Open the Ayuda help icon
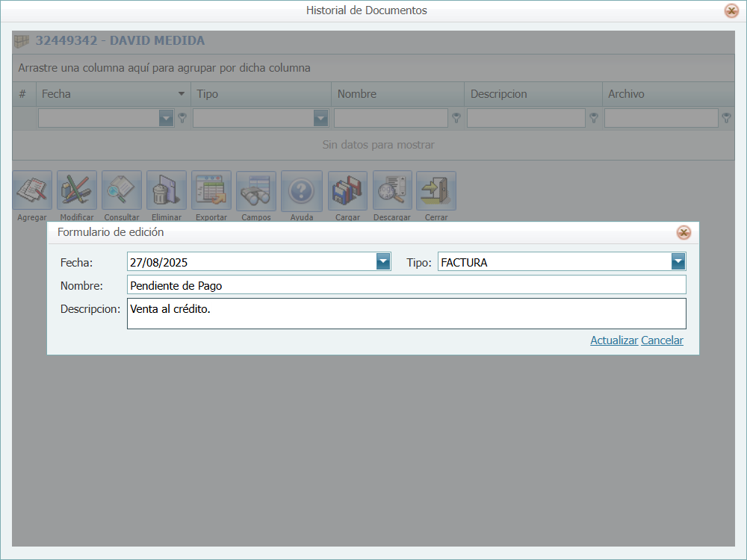Screen dimensions: 747x560 301,190
